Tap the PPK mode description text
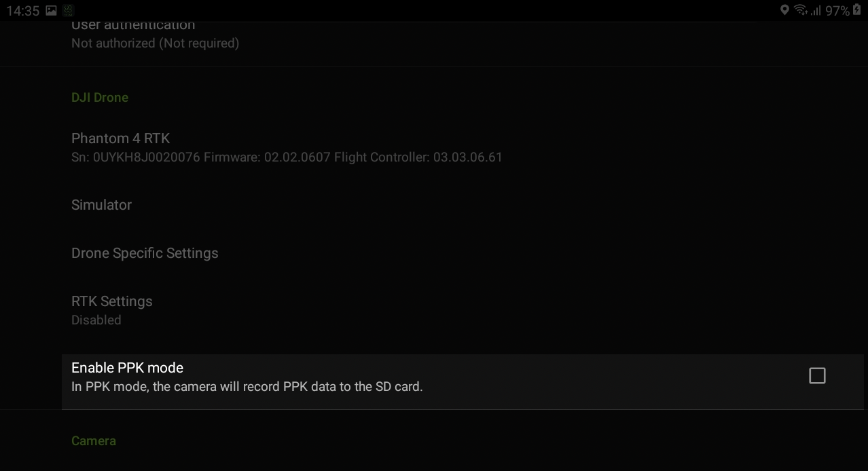 coord(247,387)
